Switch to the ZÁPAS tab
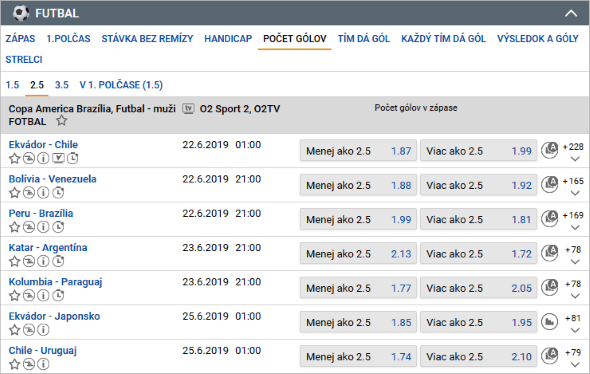Viewport: 590px width, 374px height. [20, 39]
